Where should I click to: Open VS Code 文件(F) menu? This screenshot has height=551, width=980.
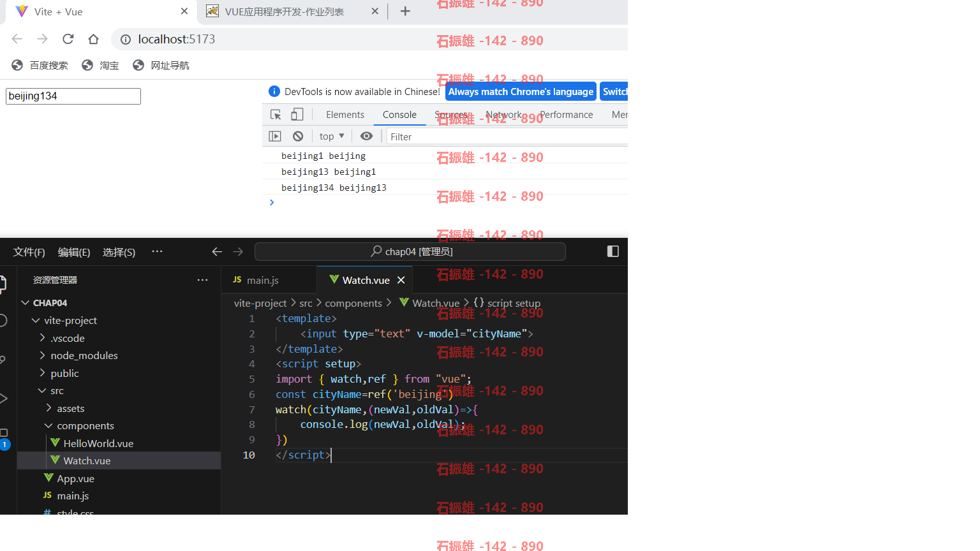pyautogui.click(x=29, y=252)
